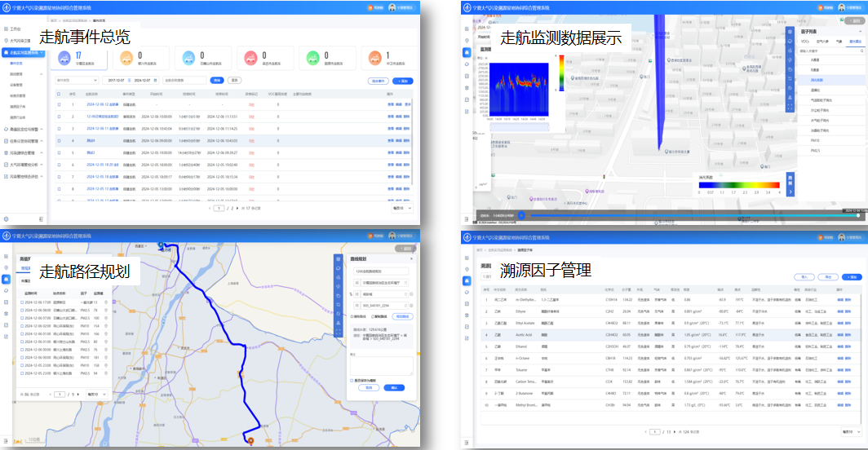Screen dimensions: 868x450
Task: Open the calendar icon in events date range
Action: [155, 80]
